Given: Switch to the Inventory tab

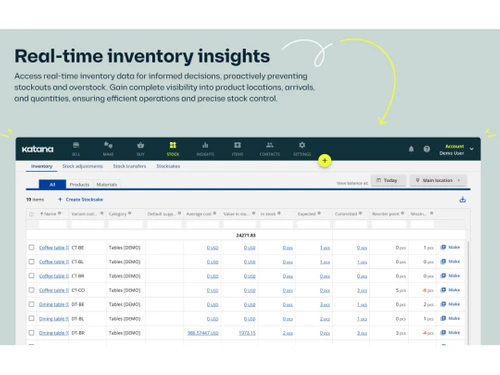Looking at the screenshot, I should point(42,166).
